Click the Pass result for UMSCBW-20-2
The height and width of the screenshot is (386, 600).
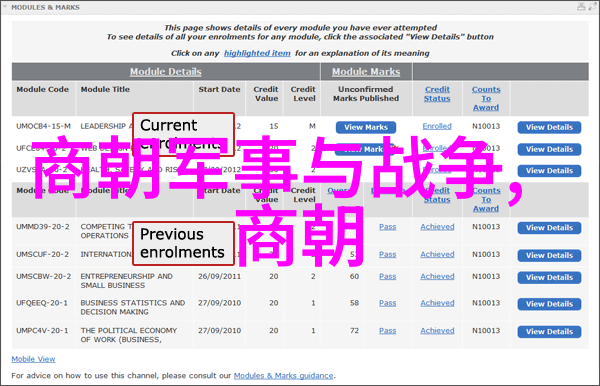[388, 276]
